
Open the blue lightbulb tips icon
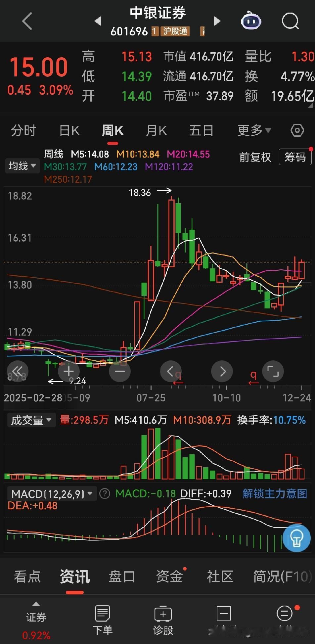click(x=296, y=538)
